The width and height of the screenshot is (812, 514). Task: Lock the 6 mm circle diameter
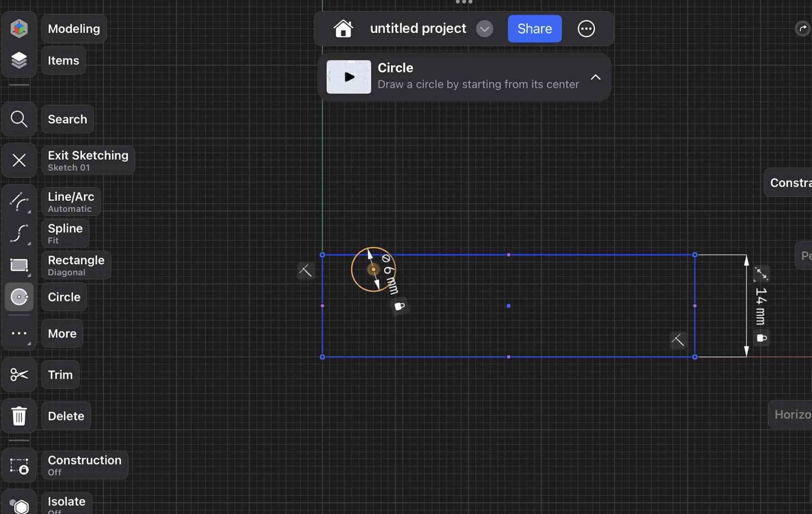coord(399,306)
